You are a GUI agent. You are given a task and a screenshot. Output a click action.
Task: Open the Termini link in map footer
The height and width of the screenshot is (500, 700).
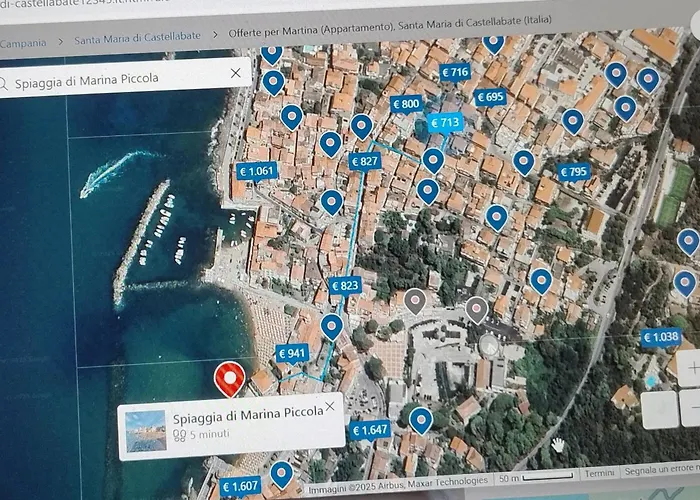(x=599, y=473)
